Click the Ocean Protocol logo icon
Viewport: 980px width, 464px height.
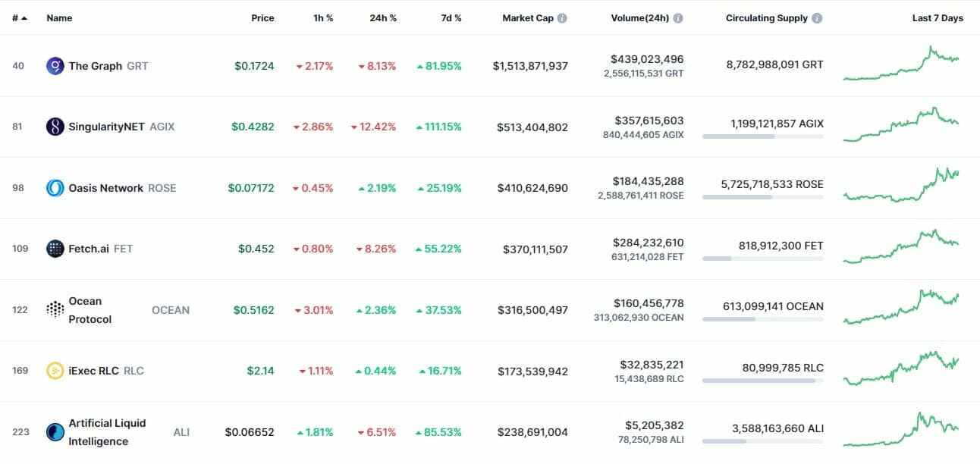(x=55, y=310)
